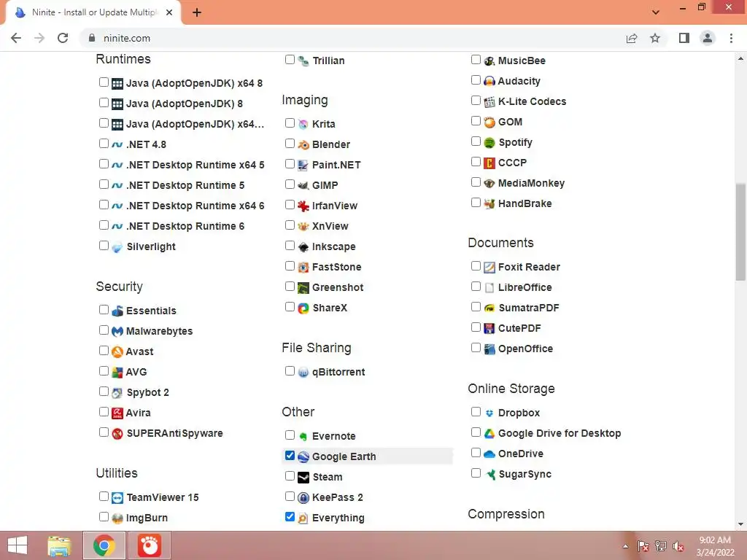The width and height of the screenshot is (747, 560).
Task: Click the scrollbar down arrow
Action: point(740,524)
